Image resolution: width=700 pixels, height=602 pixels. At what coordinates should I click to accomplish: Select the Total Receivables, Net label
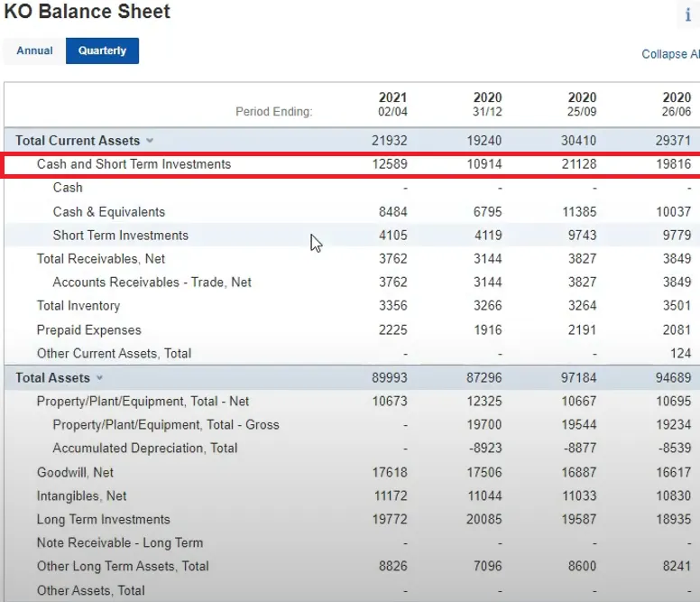coord(101,259)
